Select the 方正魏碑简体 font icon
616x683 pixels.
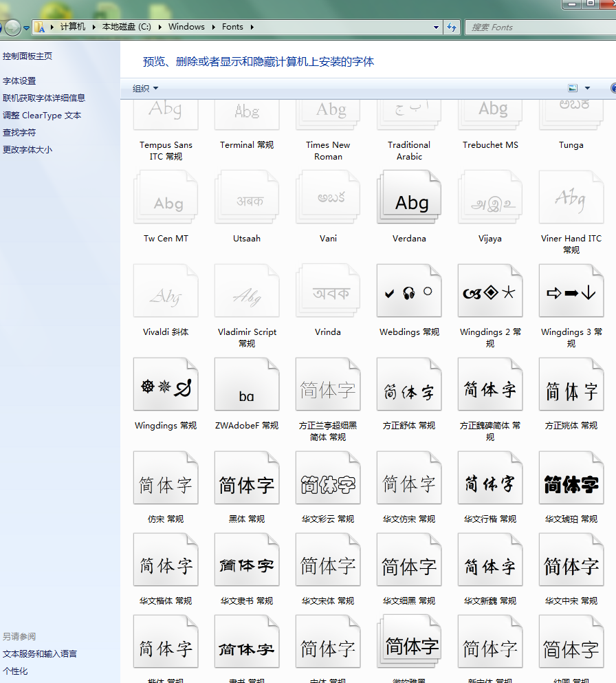point(490,384)
